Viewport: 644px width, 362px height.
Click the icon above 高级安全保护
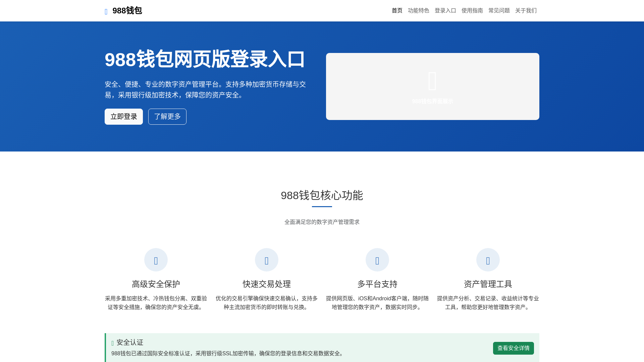coord(156,260)
